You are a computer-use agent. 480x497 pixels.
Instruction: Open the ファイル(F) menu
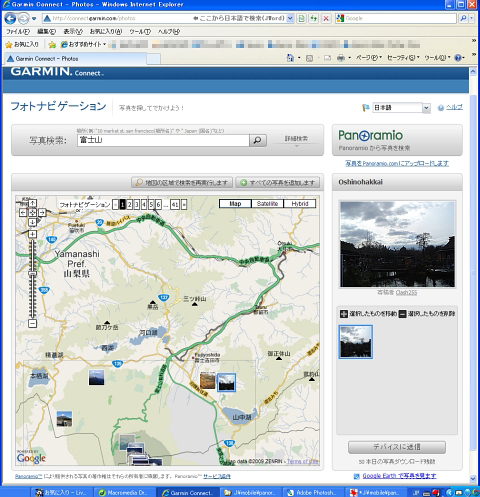click(x=18, y=32)
